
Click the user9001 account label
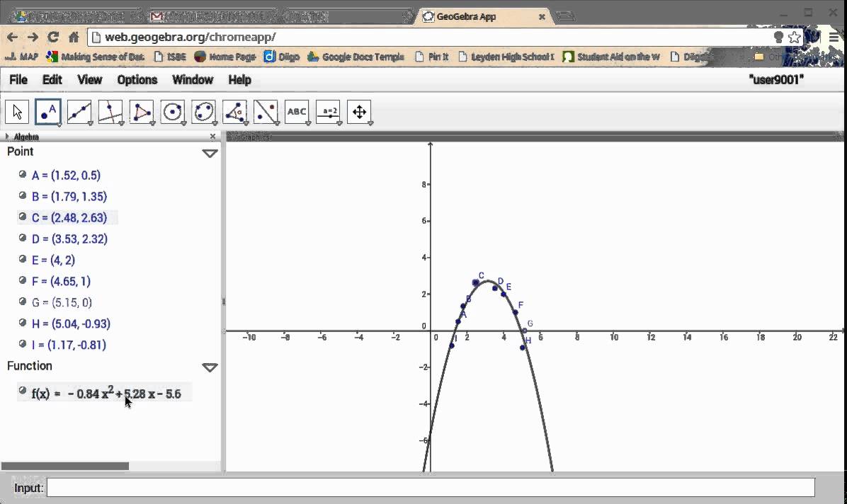776,80
